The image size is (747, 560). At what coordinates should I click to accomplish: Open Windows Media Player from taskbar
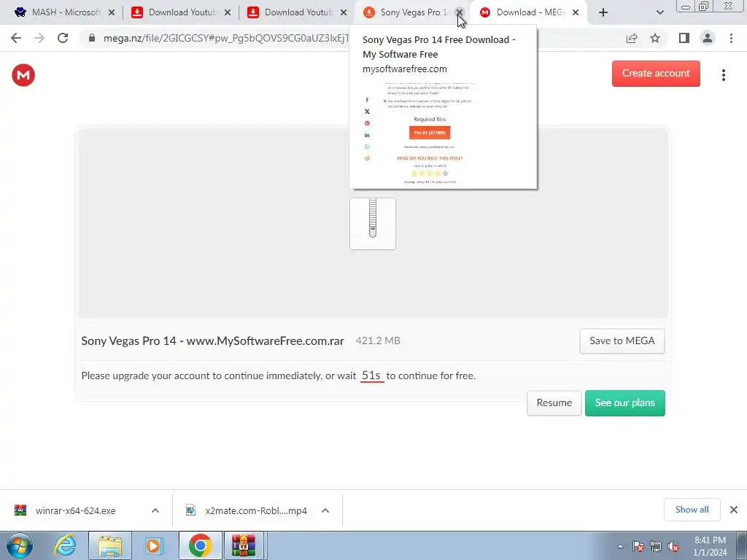coord(155,545)
